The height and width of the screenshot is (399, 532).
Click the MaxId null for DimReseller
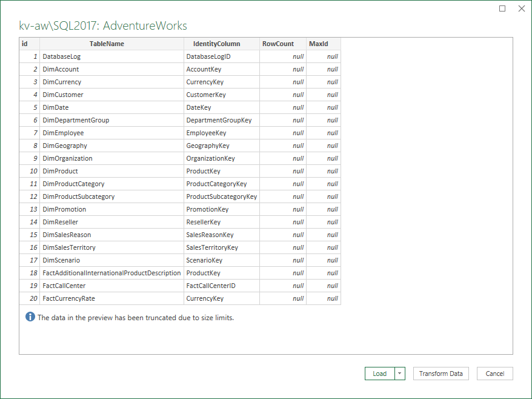(324, 222)
